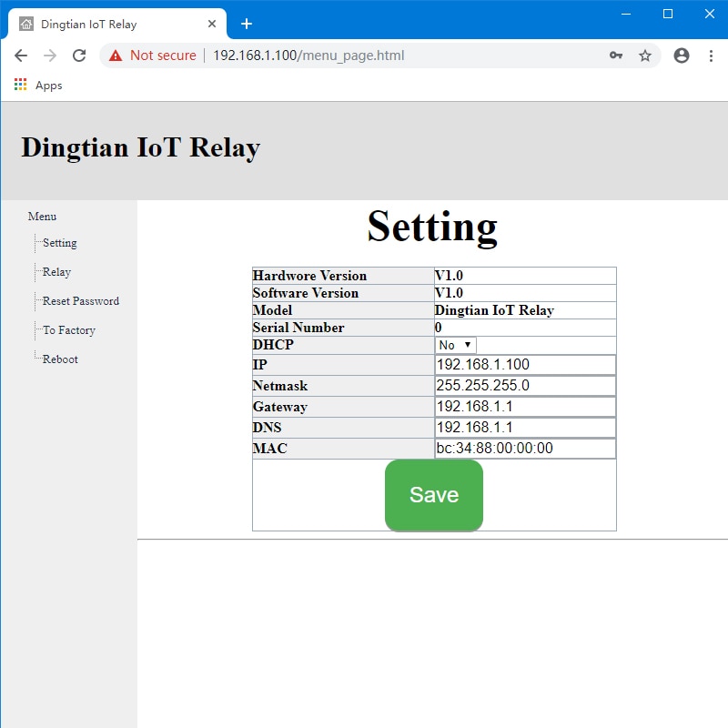Click the Setting page heading
Image resolution: width=728 pixels, height=728 pixels.
click(x=432, y=227)
